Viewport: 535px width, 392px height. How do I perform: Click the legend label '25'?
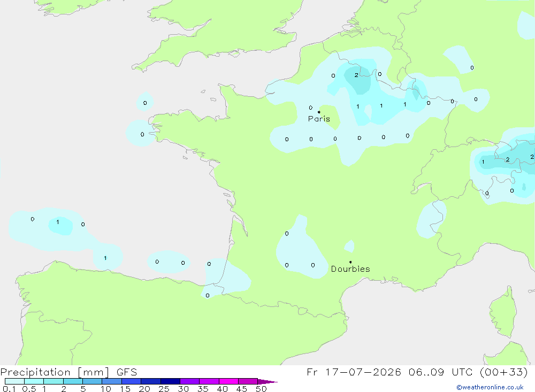pos(164,389)
